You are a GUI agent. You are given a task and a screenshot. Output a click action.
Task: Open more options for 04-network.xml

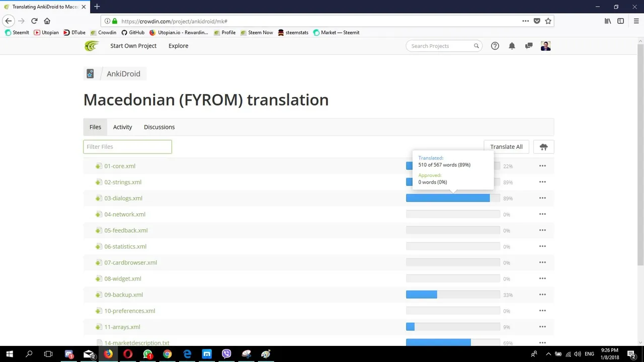click(x=542, y=214)
